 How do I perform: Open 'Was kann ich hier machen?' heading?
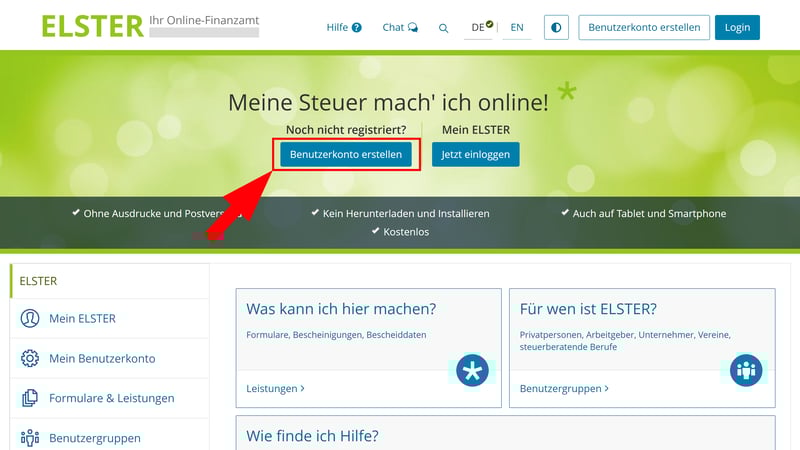pyautogui.click(x=341, y=309)
